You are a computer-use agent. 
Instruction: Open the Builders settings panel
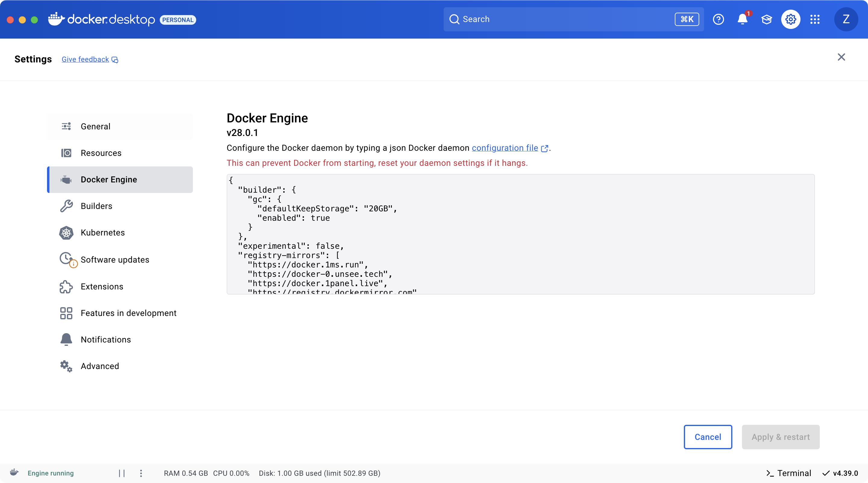pos(96,206)
